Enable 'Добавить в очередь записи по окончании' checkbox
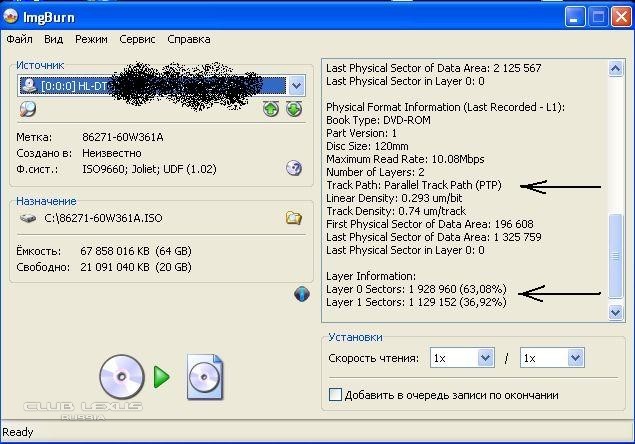 click(335, 395)
